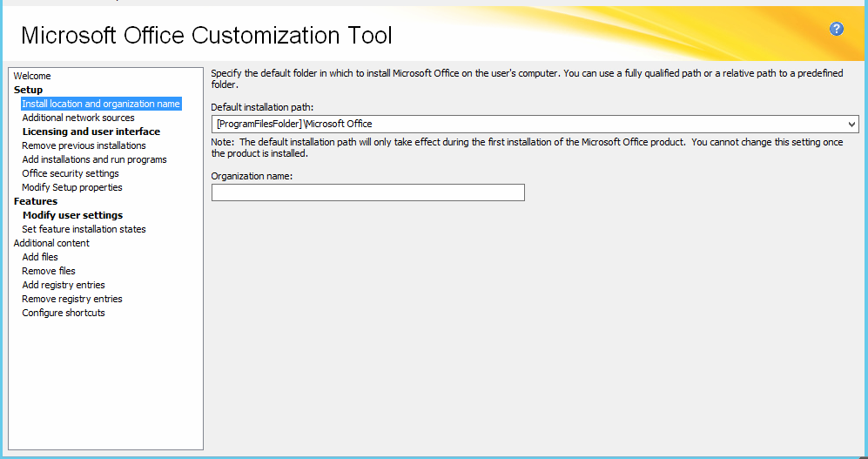This screenshot has height=459, width=868.
Task: Select Add files under Additional content
Action: coord(40,257)
